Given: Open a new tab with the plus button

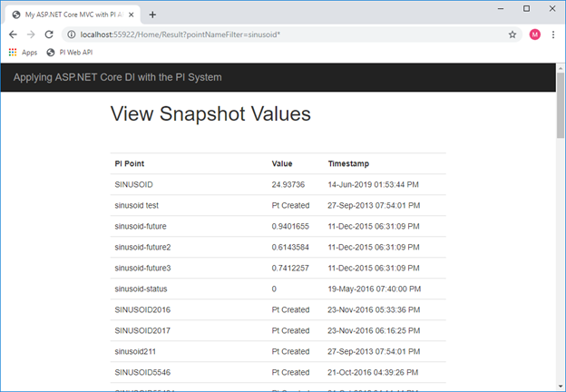Looking at the screenshot, I should (x=152, y=15).
